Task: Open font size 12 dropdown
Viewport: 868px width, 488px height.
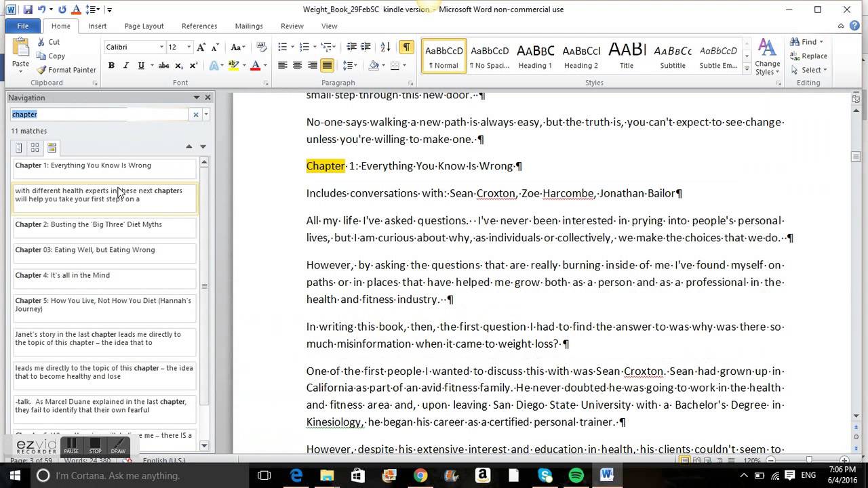Action: point(189,47)
